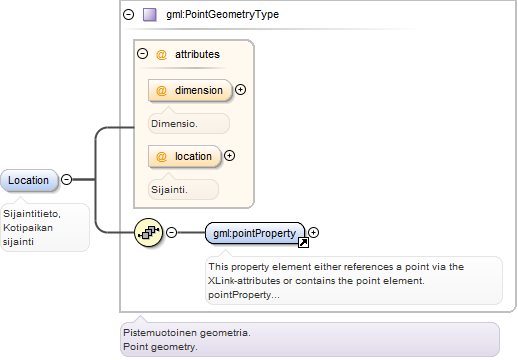Select the location attribute node

point(184,156)
